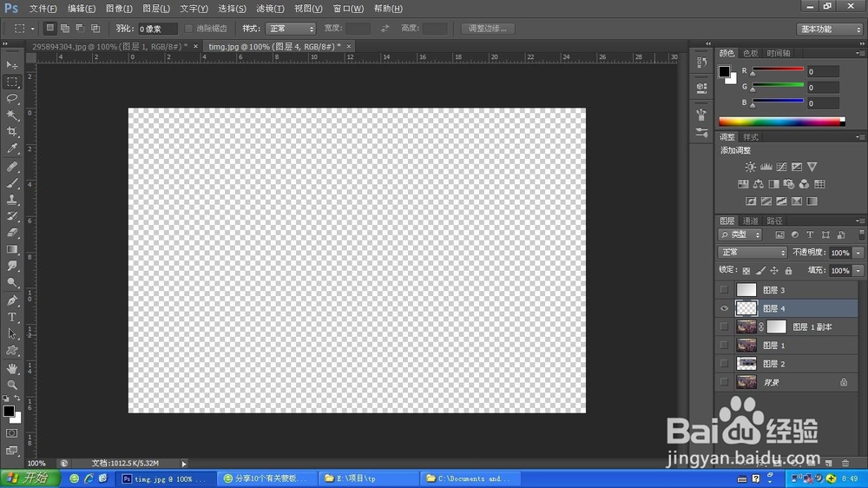Viewport: 868px width, 488px height.
Task: Open tool preset picker arrow
Action: click(x=32, y=29)
